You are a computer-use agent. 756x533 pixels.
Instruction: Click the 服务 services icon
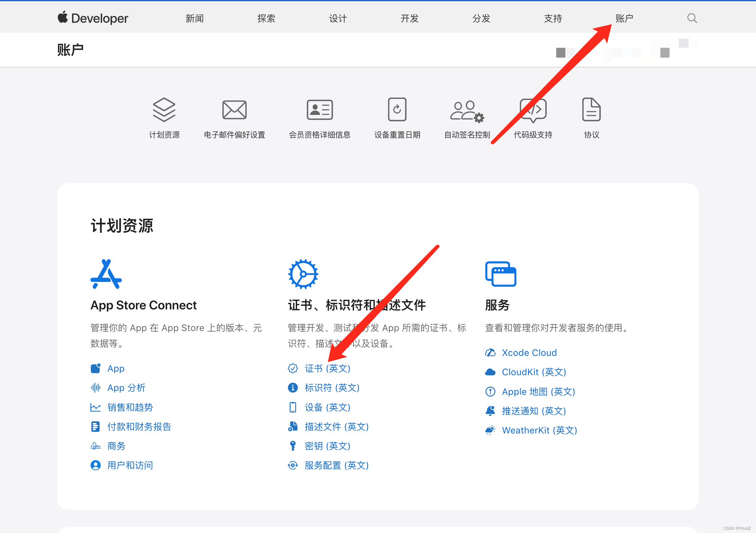[500, 273]
